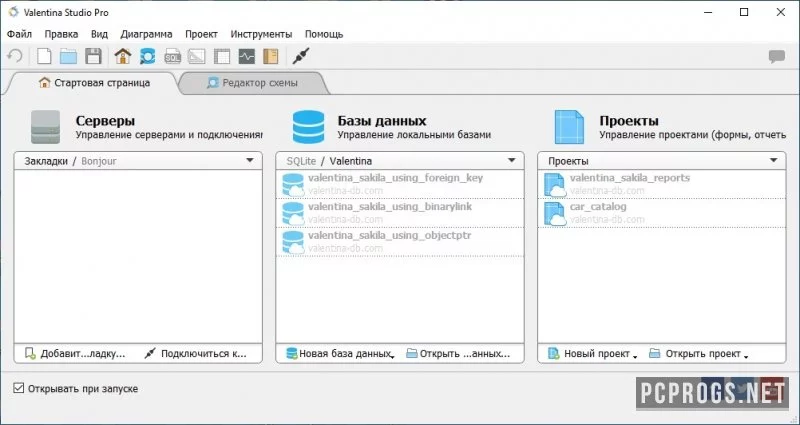
Task: Toggle the Открывать при запуске checkbox
Action: [x=19, y=388]
